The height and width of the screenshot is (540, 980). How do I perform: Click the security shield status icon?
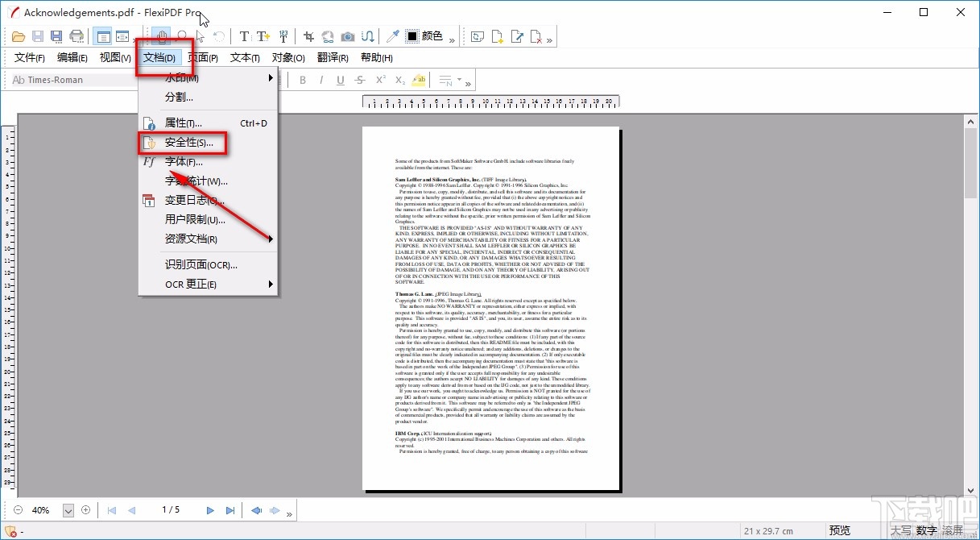(x=10, y=530)
